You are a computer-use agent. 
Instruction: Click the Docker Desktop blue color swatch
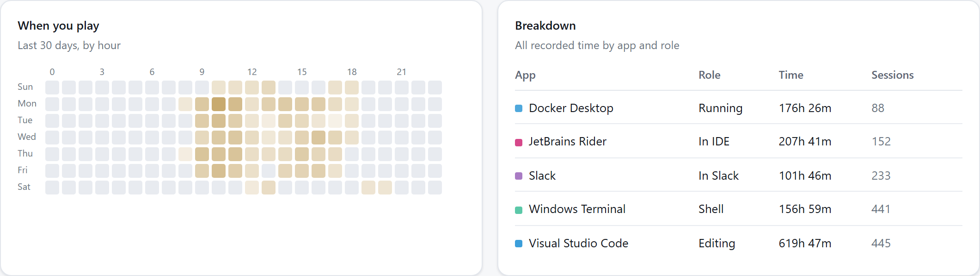click(519, 108)
